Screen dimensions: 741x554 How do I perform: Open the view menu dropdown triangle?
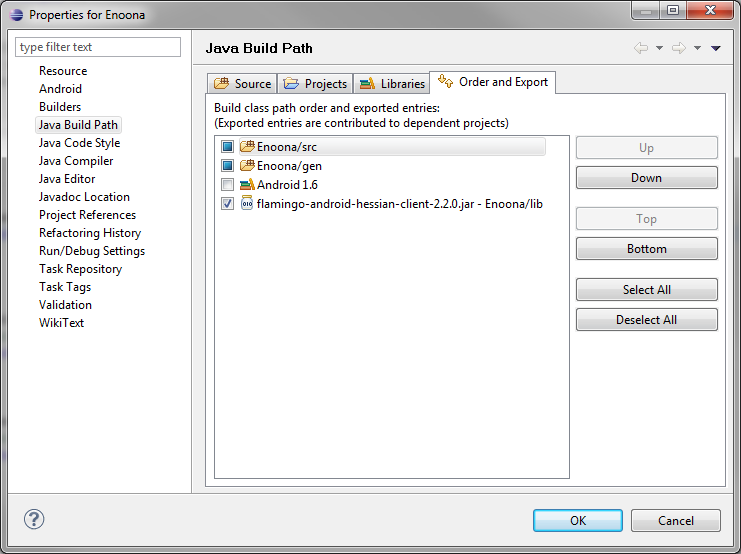pos(716,49)
